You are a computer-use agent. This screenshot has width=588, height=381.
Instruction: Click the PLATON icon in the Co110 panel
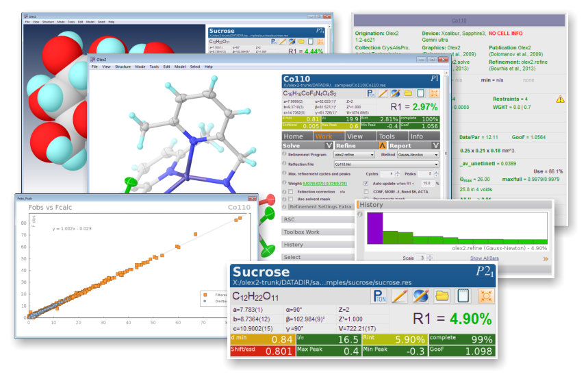[x=370, y=93]
